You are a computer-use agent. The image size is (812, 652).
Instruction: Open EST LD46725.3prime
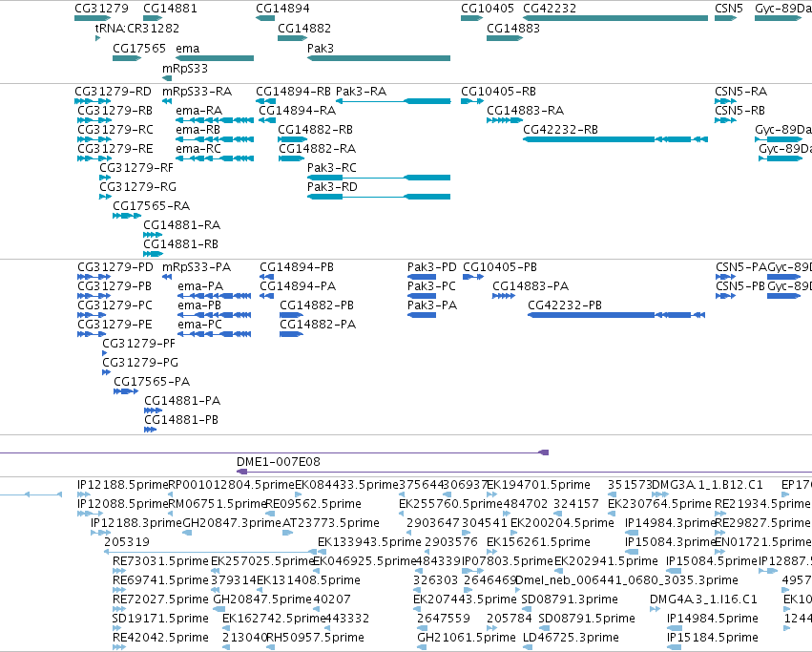(x=571, y=638)
